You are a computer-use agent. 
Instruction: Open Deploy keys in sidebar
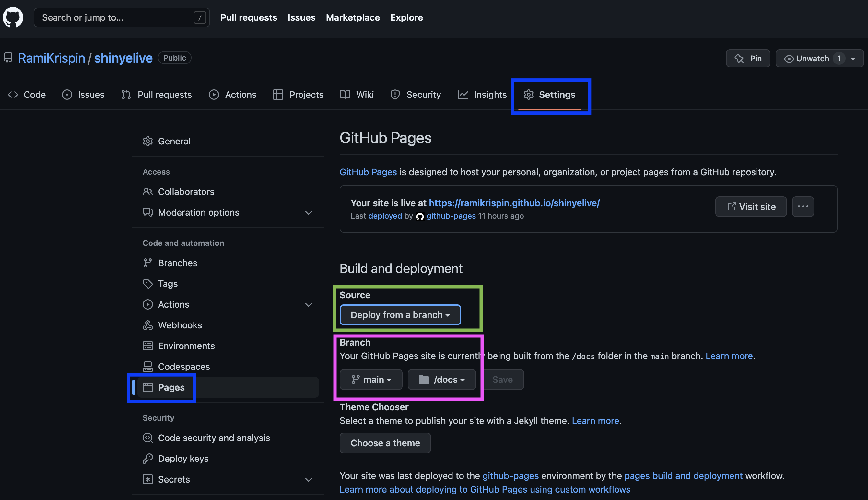coord(183,459)
